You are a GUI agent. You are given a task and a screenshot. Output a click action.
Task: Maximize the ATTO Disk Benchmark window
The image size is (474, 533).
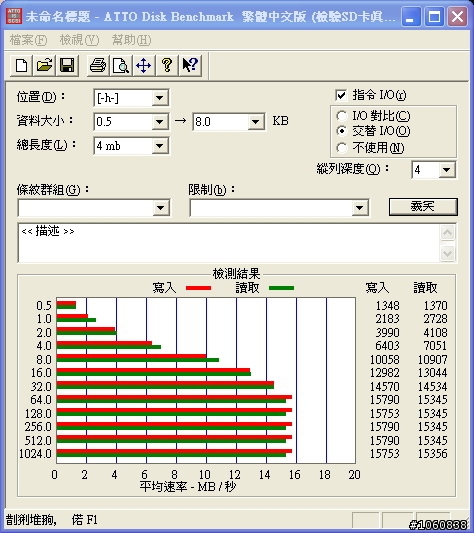(x=434, y=16)
